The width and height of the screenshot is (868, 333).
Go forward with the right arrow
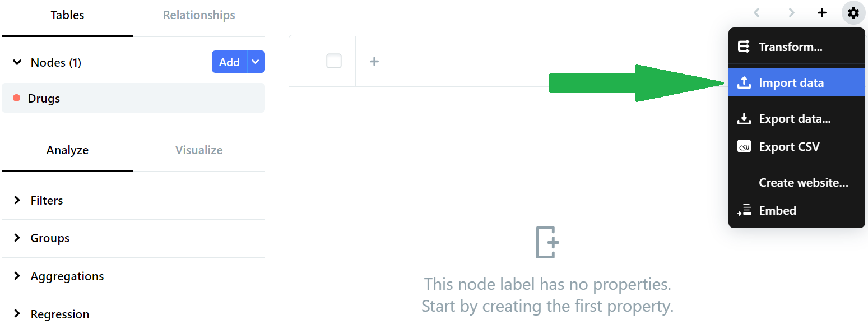[791, 13]
